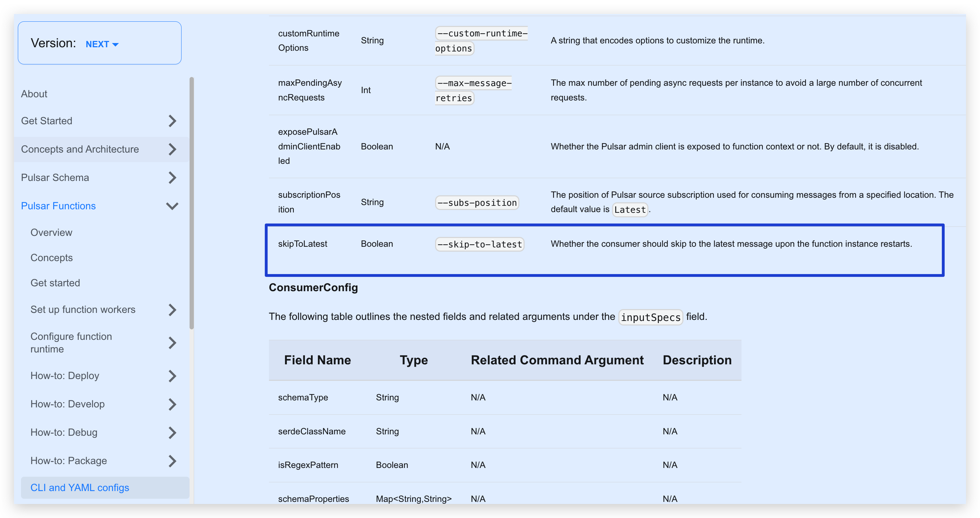Screen dimensions: 980x518
Task: Expand Configure function runtime chevron
Action: click(x=172, y=343)
